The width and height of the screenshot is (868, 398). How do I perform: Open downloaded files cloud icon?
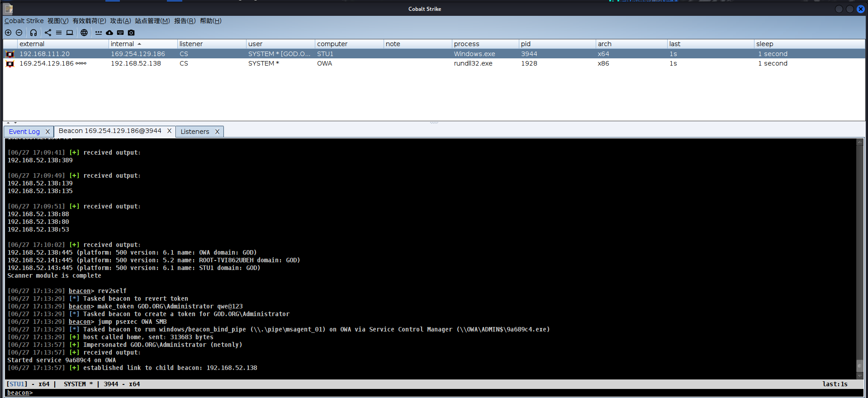[109, 33]
